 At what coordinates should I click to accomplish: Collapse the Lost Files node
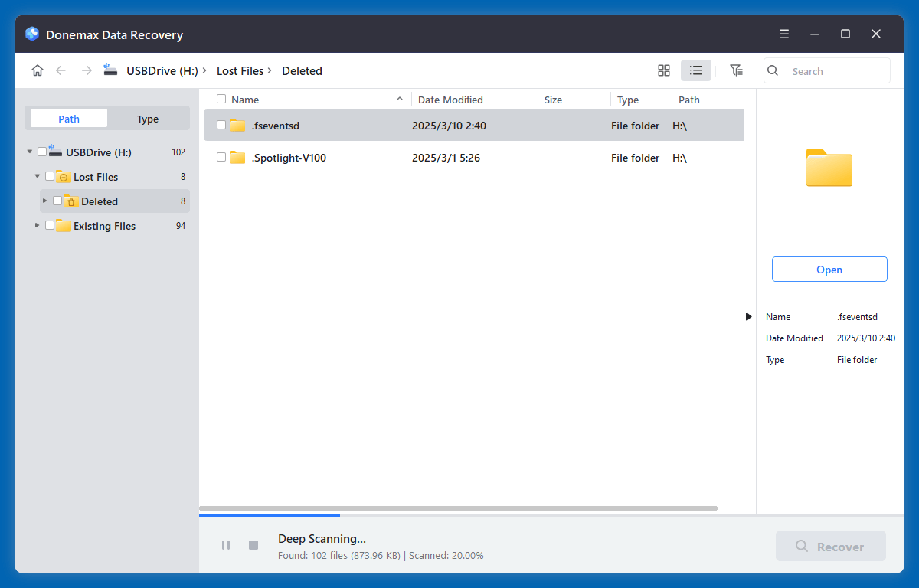36,176
